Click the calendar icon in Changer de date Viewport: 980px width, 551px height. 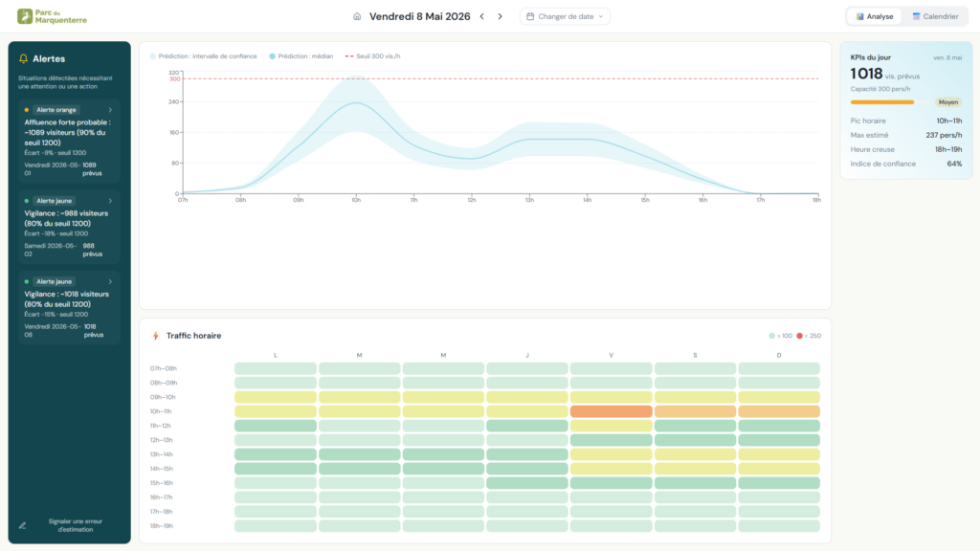530,16
